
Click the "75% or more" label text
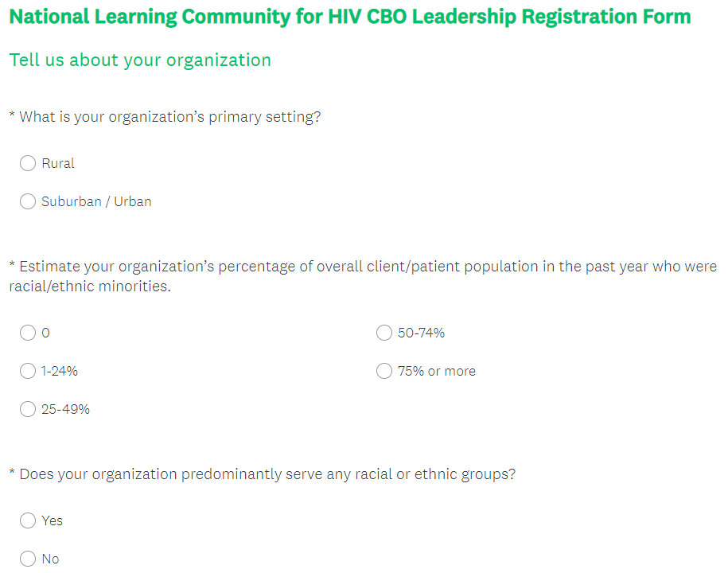(437, 371)
